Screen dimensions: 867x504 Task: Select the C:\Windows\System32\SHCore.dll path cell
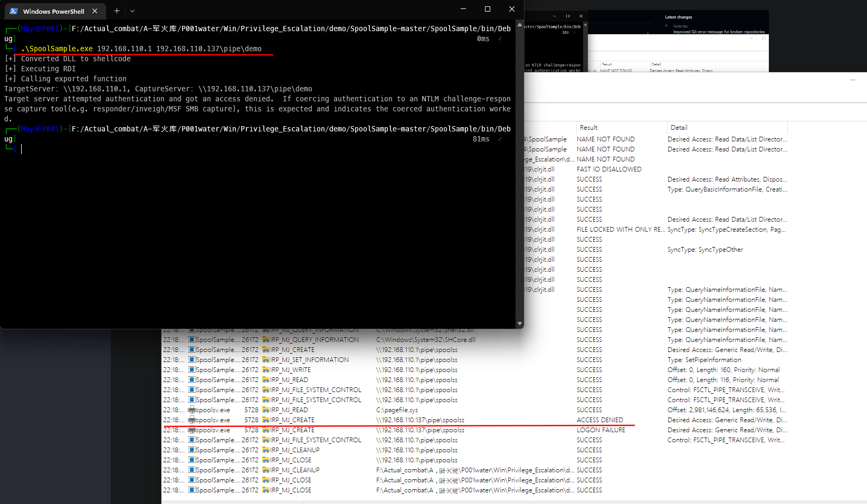point(426,340)
